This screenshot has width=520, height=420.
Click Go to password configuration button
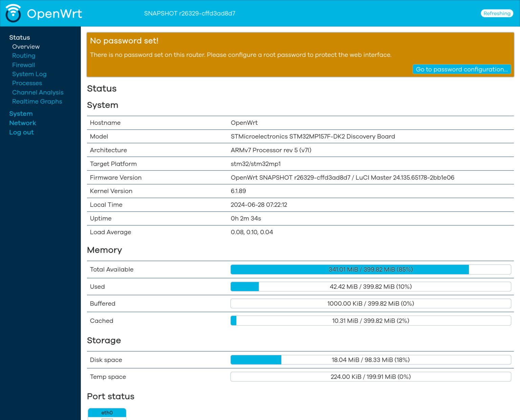pyautogui.click(x=462, y=69)
